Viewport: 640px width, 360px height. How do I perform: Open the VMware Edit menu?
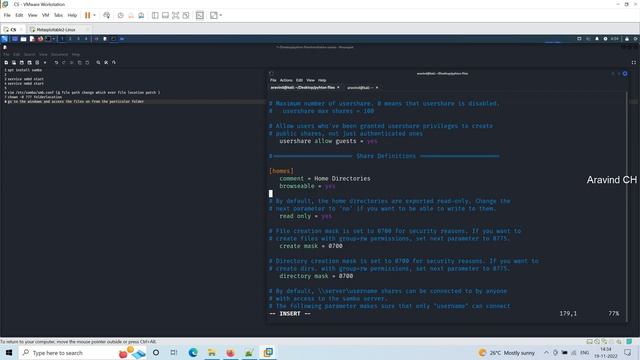point(19,16)
